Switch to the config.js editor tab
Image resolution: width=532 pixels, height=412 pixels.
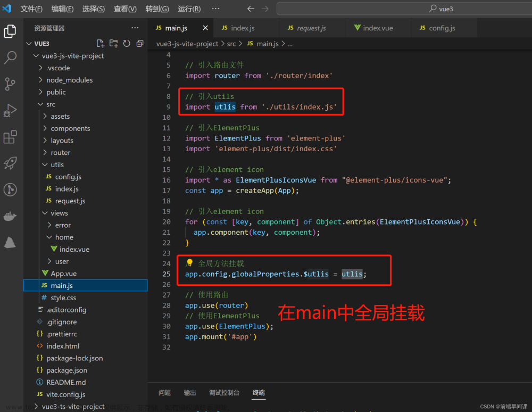pyautogui.click(x=444, y=28)
